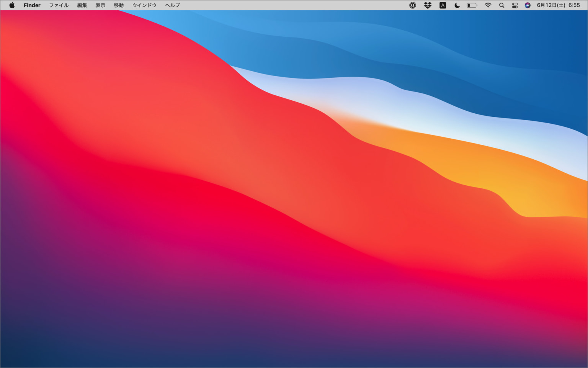Viewport: 588px width, 368px height.
Task: Open the Dropbox menu bar icon
Action: 428,5
